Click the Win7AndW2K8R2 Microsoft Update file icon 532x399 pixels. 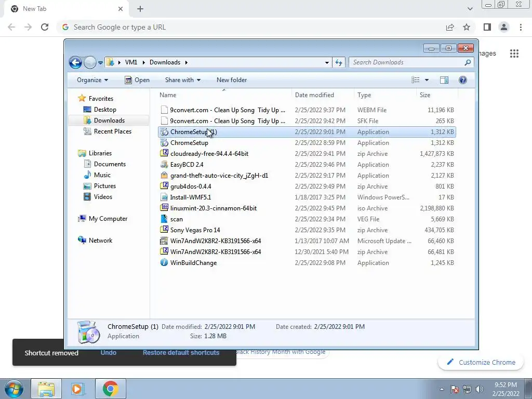click(164, 241)
